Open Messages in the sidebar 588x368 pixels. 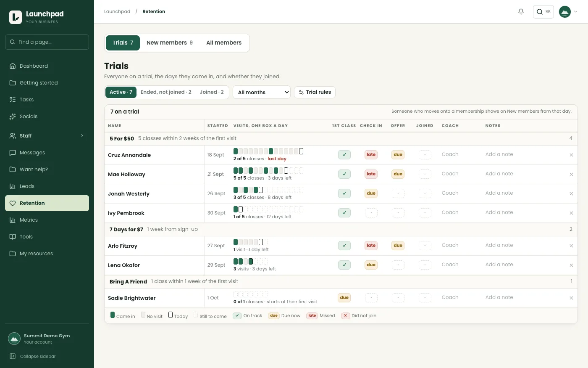coord(47,153)
